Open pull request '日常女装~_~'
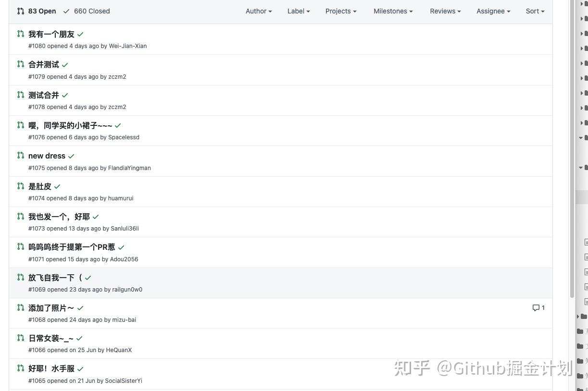588x391 pixels. click(x=51, y=338)
